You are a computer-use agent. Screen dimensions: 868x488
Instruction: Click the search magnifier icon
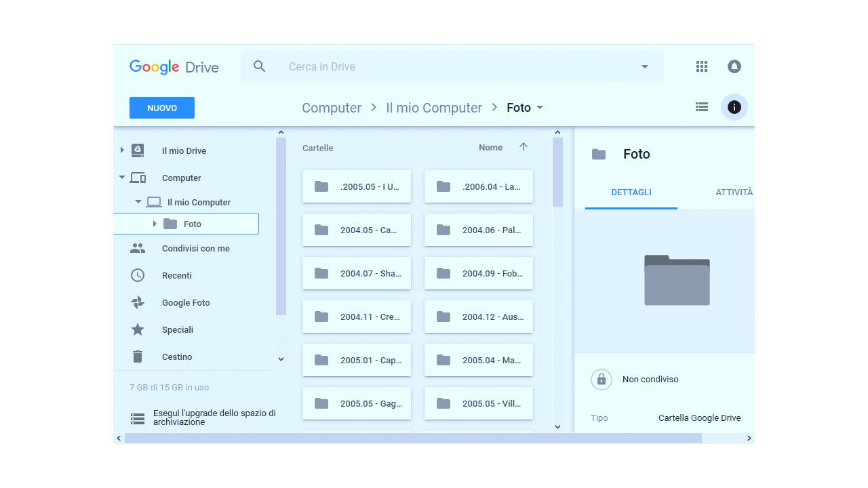260,66
